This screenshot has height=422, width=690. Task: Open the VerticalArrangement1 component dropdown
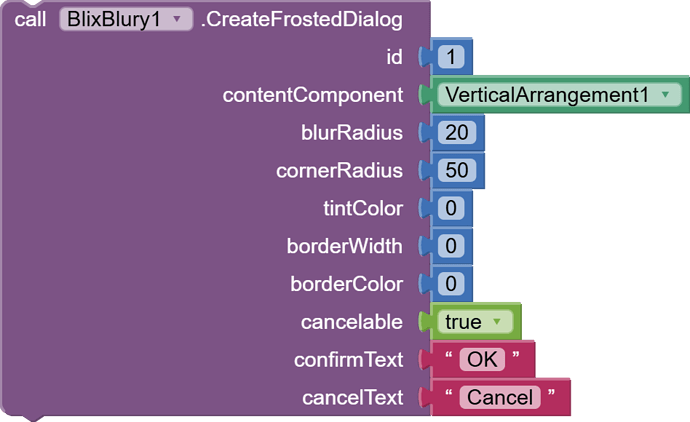click(559, 95)
